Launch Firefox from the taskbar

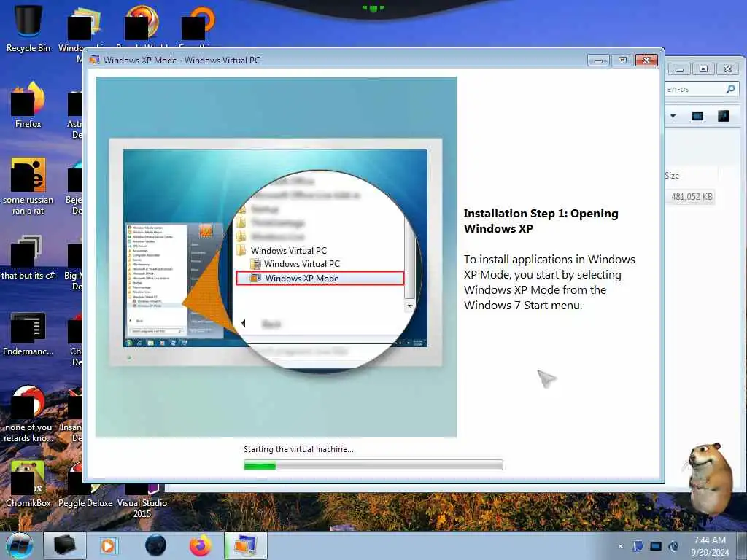click(201, 545)
